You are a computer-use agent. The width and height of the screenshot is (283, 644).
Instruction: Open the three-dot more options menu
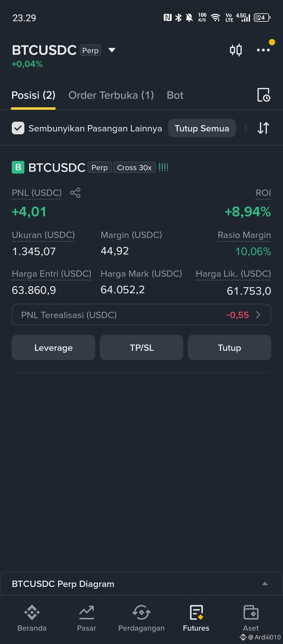(263, 50)
